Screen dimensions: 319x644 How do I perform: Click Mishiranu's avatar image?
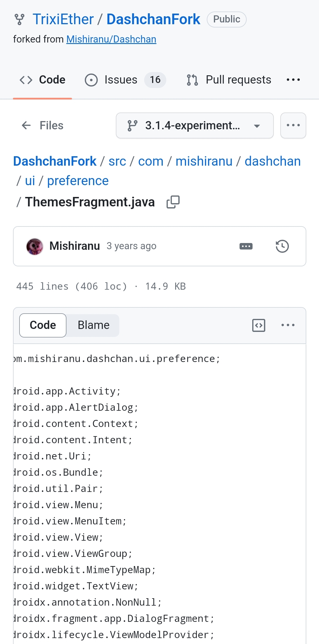tap(35, 246)
